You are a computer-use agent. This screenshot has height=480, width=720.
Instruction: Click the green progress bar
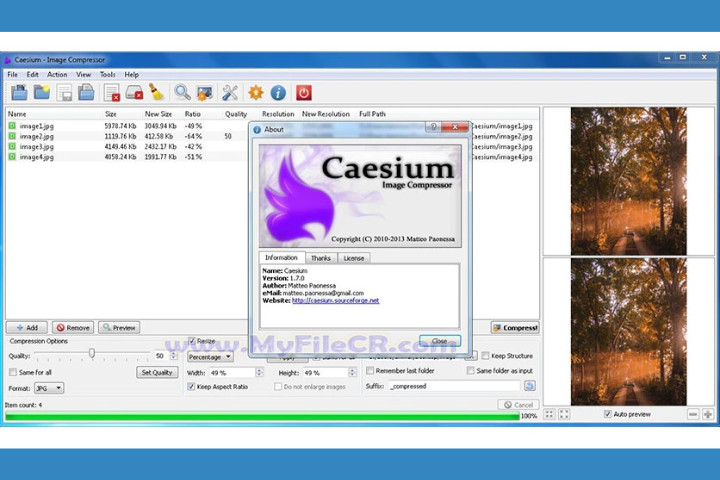point(262,416)
